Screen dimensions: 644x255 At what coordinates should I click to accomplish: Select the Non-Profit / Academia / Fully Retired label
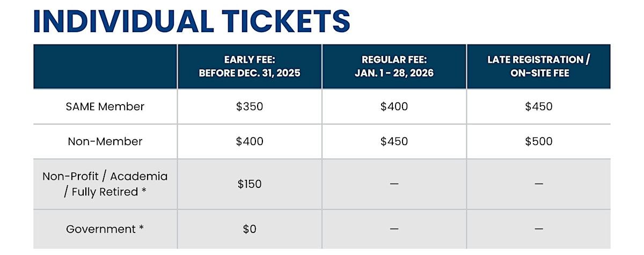click(105, 184)
